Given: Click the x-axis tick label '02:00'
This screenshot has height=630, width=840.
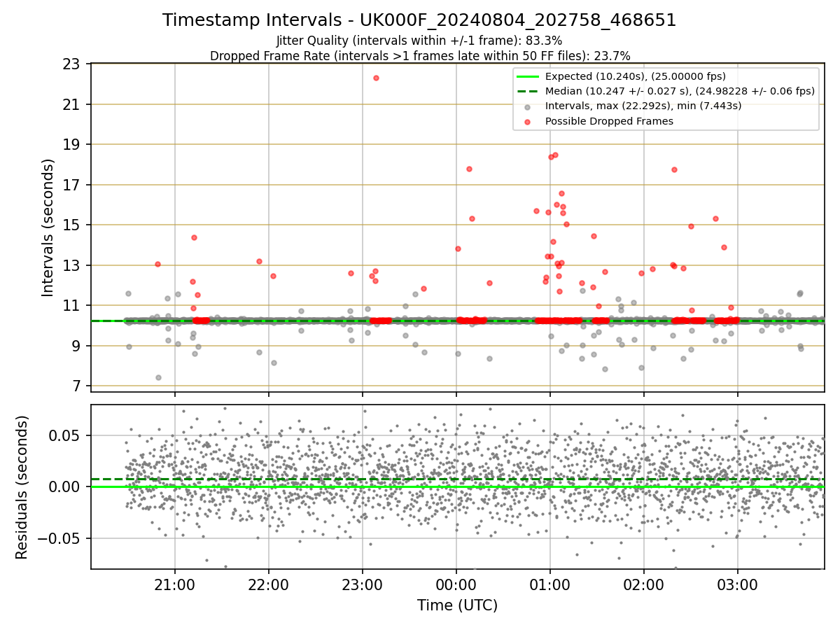Looking at the screenshot, I should (644, 584).
